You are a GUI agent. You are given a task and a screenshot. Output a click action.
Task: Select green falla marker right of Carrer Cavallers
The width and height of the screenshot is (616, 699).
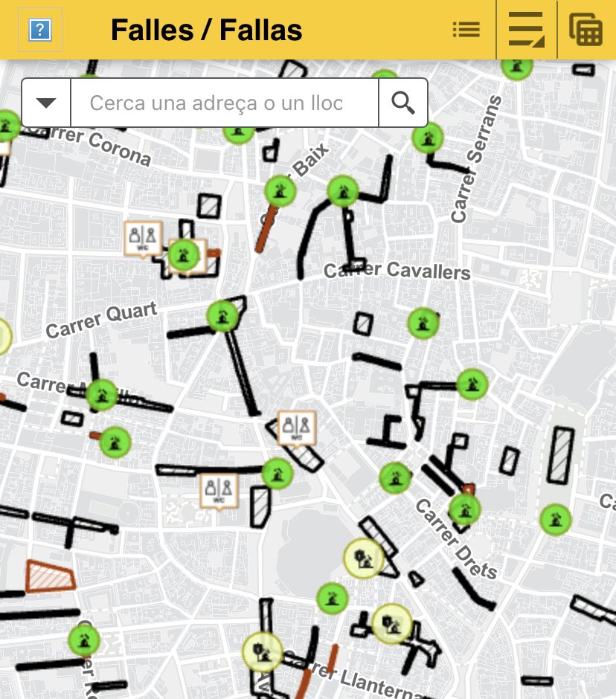pos(423,323)
